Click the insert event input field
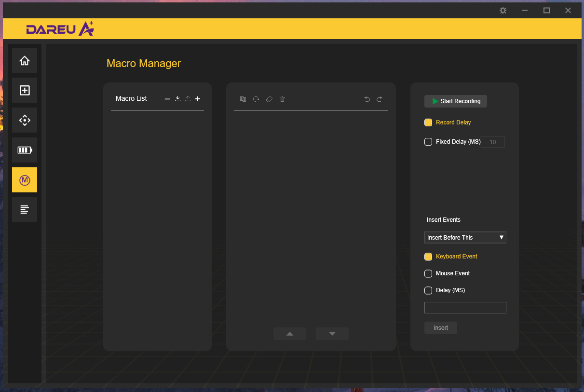Image resolution: width=584 pixels, height=392 pixels. 465,308
